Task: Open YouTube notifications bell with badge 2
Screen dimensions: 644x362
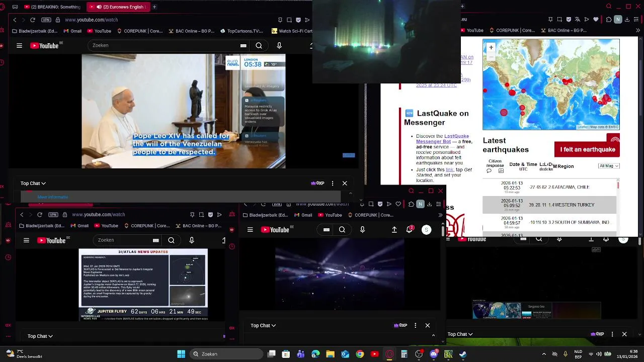Action: (410, 229)
